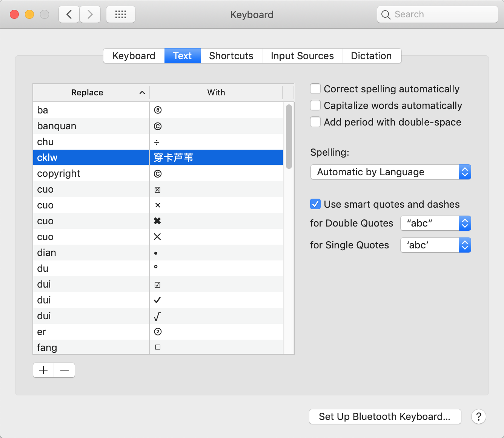Open the Single Quotes style dropdown
Image resolution: width=504 pixels, height=438 pixels.
(435, 245)
